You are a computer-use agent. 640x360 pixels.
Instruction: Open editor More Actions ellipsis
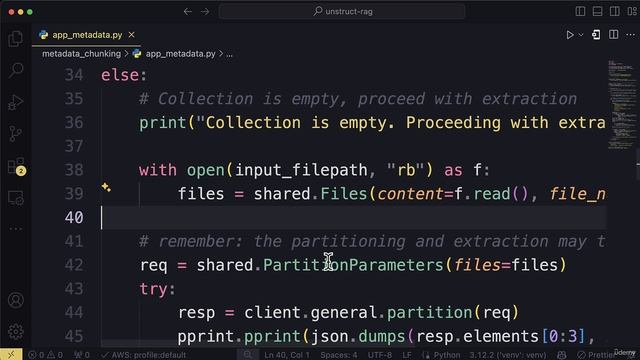631,35
